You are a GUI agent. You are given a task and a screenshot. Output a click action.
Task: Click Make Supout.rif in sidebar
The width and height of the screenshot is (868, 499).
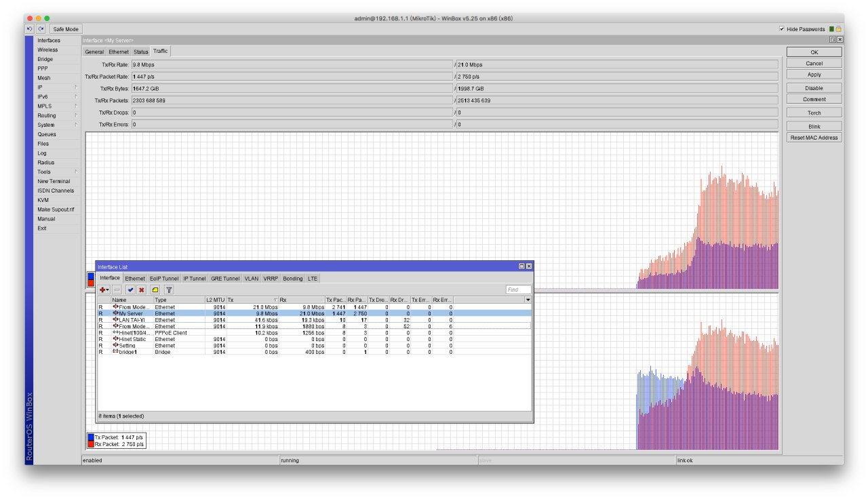(56, 209)
